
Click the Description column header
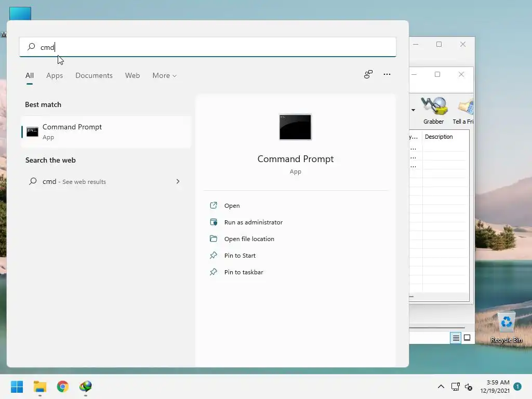tap(438, 137)
